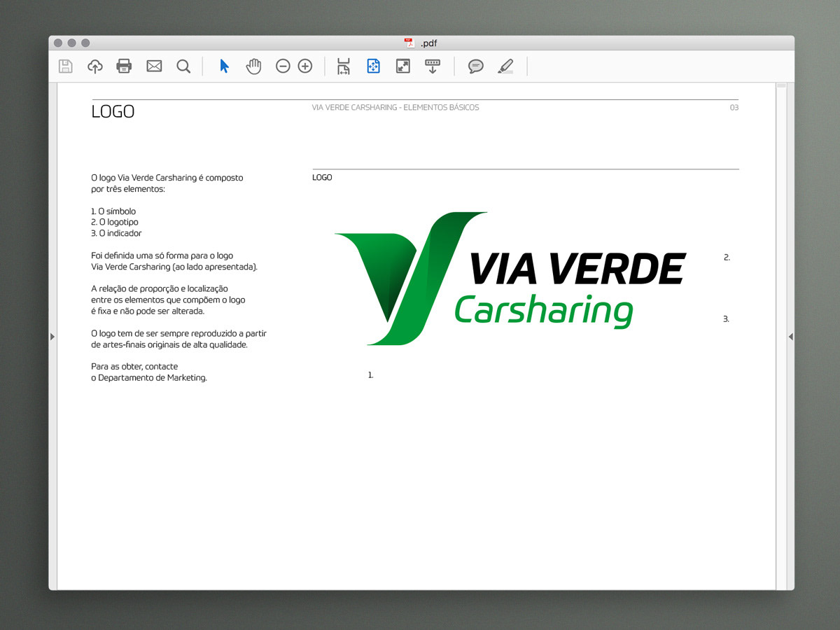840x630 pixels.
Task: Click the text '2. O logotipo'
Action: coord(115,223)
